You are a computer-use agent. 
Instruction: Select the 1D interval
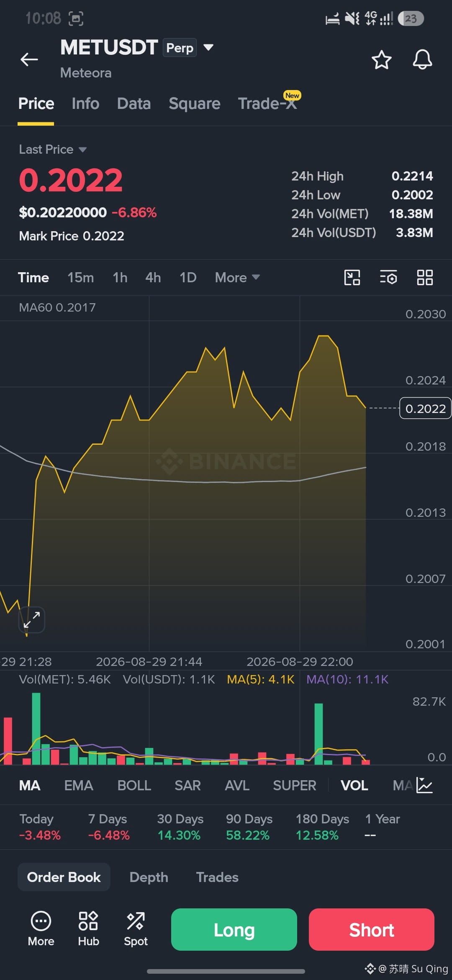click(188, 277)
